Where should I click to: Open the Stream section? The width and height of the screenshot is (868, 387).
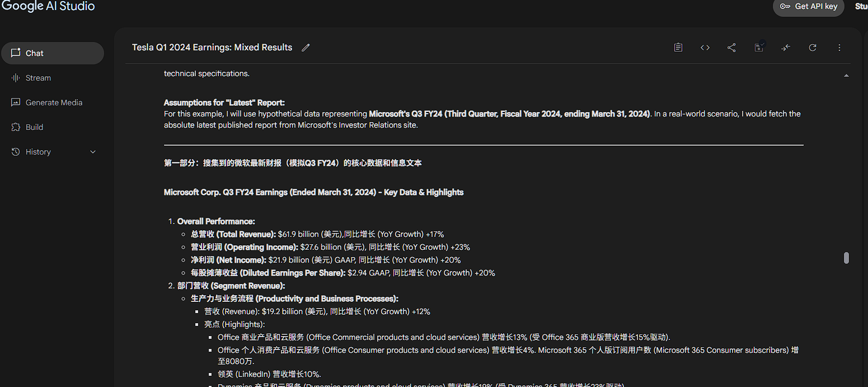pyautogui.click(x=38, y=78)
